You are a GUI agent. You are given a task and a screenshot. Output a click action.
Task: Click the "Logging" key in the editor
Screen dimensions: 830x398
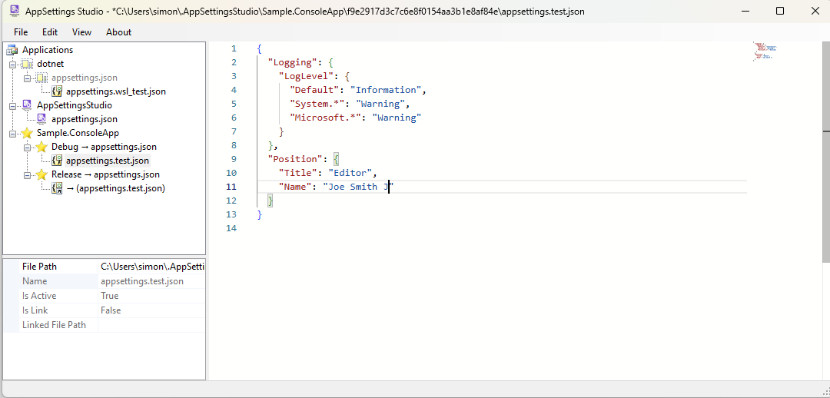tap(292, 62)
